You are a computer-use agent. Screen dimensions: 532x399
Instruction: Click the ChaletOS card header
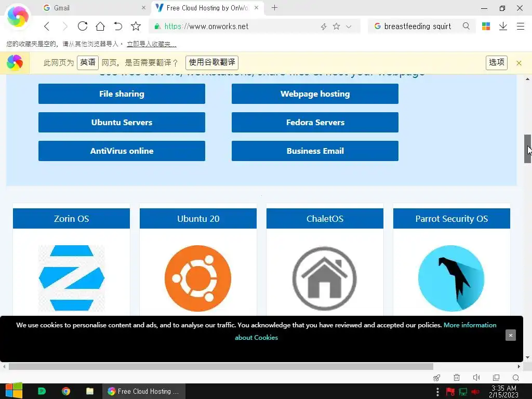pyautogui.click(x=325, y=219)
